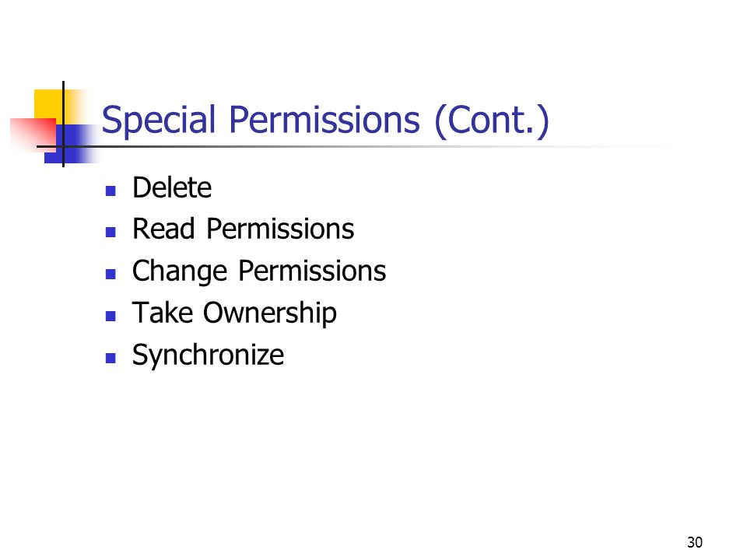This screenshot has width=747, height=560.
Task: Select the "Change Permissions" line
Action: pyautogui.click(x=259, y=271)
